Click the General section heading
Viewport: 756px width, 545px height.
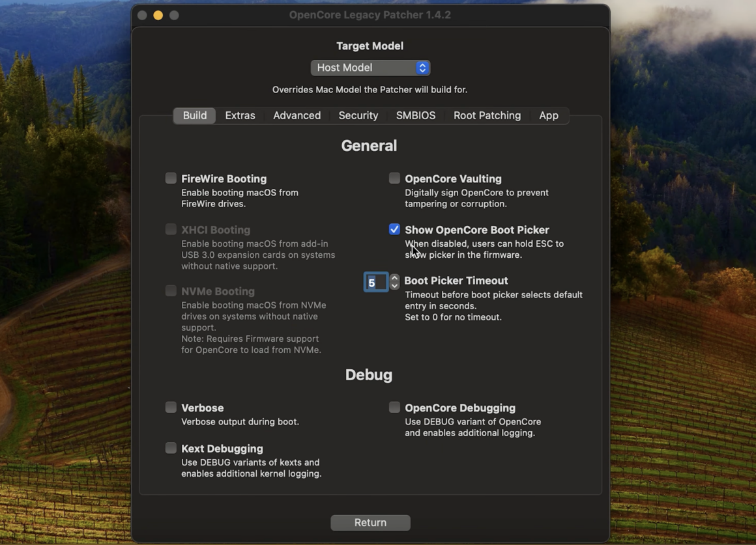coord(369,145)
